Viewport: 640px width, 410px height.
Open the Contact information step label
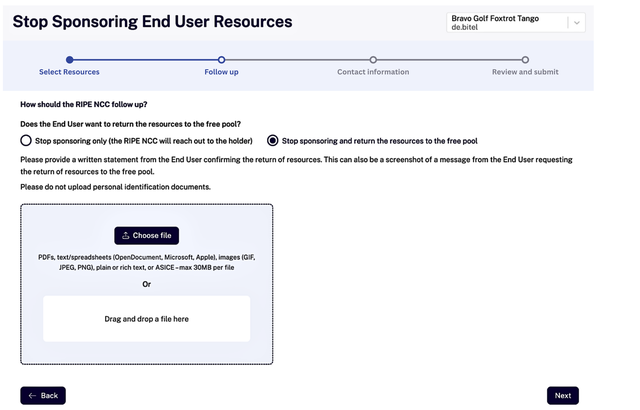pos(373,72)
